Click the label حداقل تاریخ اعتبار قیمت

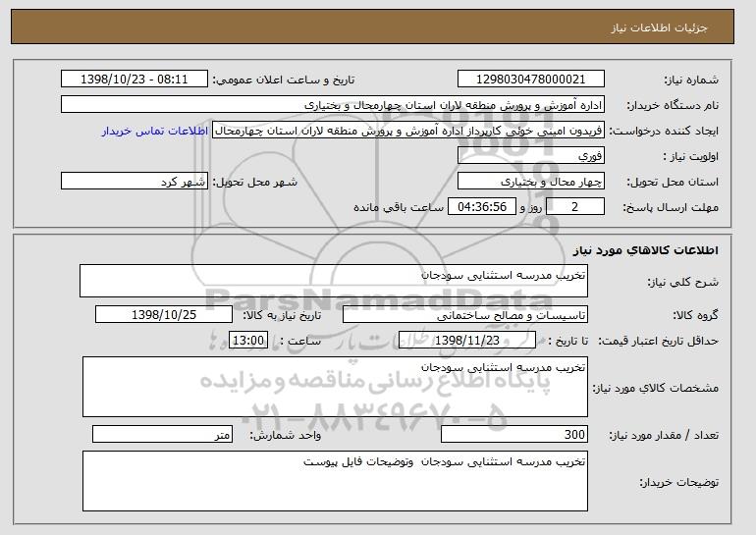(659, 341)
